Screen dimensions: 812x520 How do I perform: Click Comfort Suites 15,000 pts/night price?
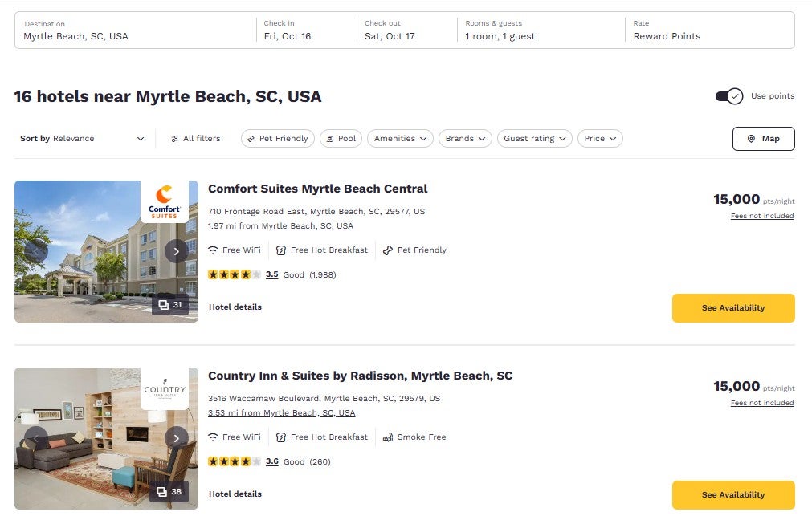click(x=754, y=200)
